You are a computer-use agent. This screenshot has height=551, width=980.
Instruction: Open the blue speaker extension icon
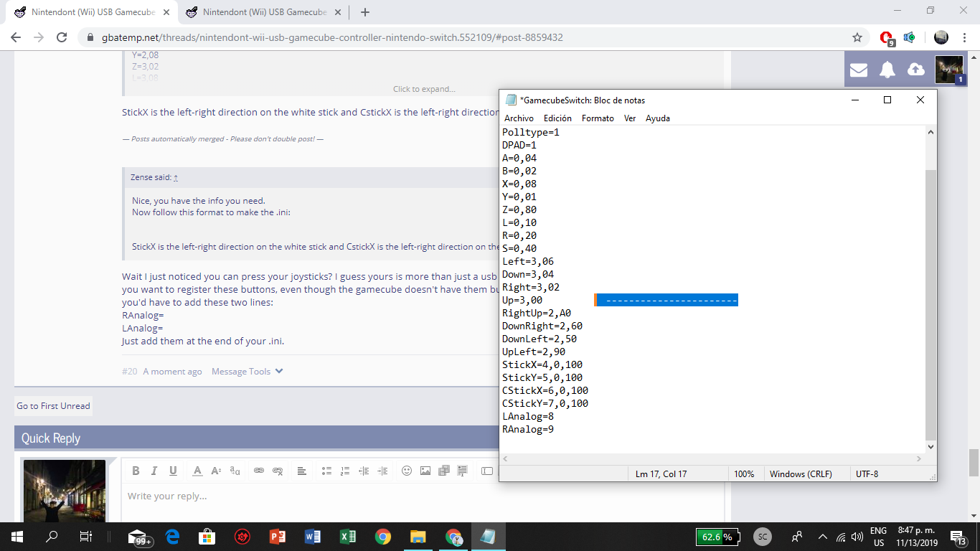pyautogui.click(x=910, y=37)
